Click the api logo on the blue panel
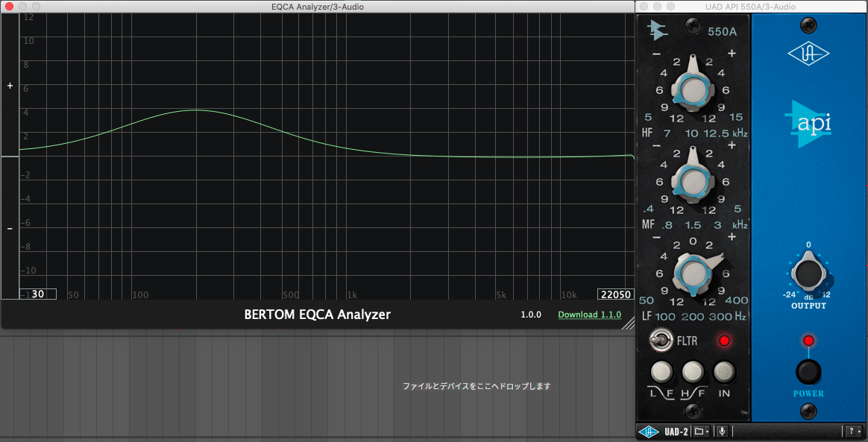The height and width of the screenshot is (442, 868). [808, 124]
